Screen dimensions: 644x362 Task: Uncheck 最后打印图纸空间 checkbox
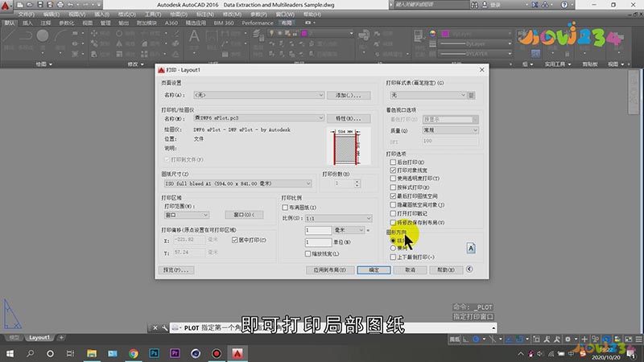click(x=393, y=195)
